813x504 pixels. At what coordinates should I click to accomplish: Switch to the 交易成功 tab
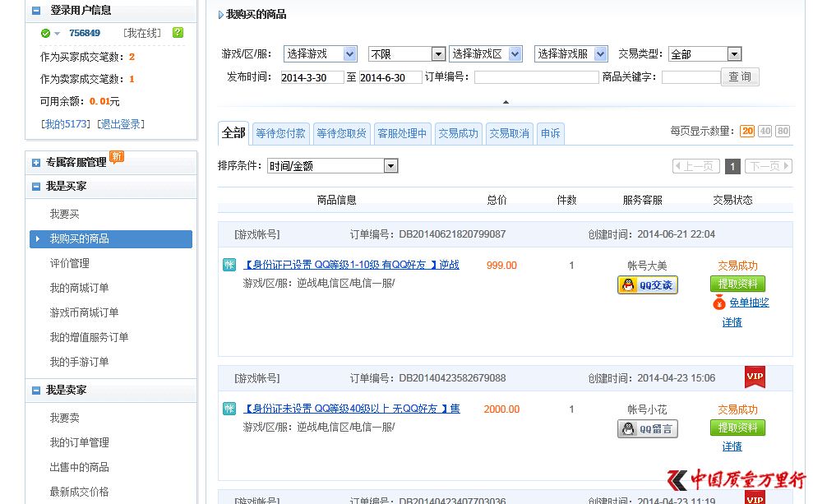click(458, 132)
